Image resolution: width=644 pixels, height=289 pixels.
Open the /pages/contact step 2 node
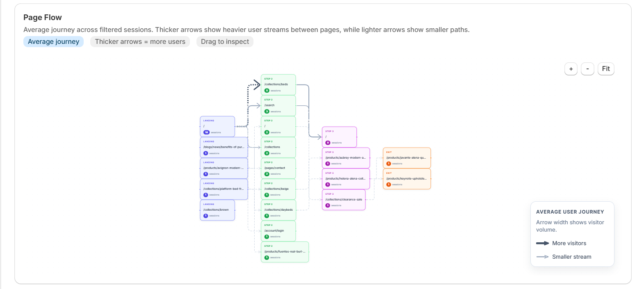point(278,168)
